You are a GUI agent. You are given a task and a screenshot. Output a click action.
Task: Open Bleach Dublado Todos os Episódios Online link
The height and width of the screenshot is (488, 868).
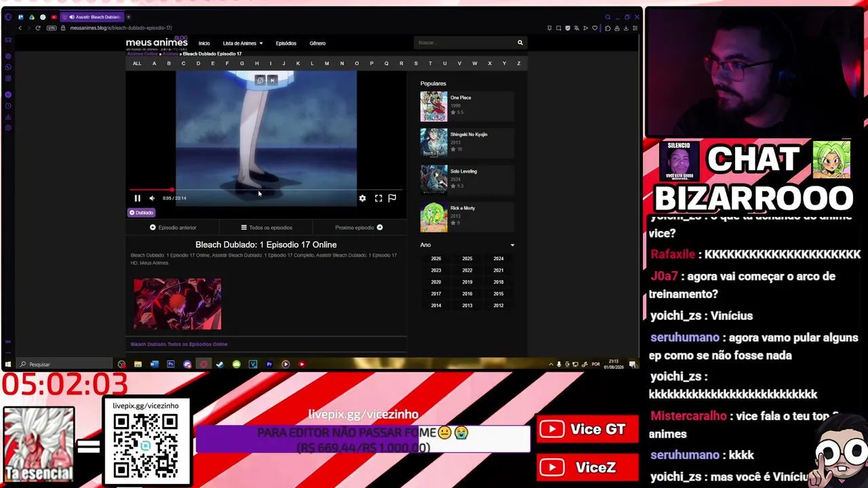(179, 344)
